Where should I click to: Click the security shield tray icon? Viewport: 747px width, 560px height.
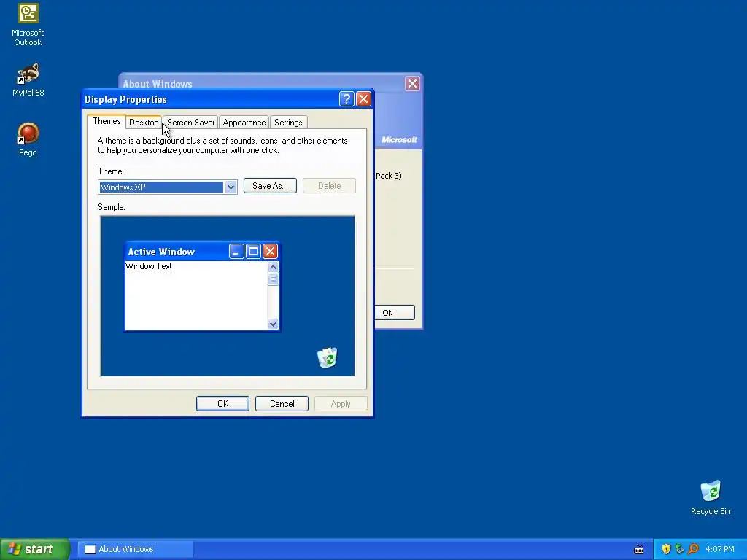[x=666, y=549]
